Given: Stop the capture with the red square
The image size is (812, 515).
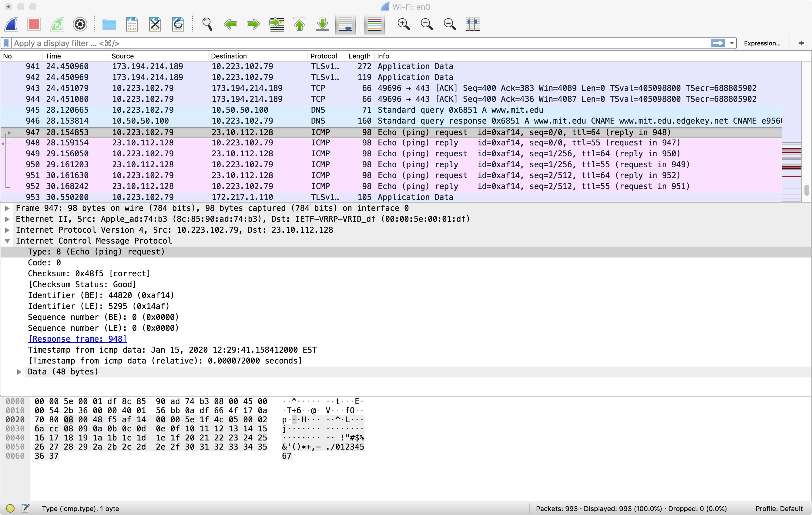Looking at the screenshot, I should (x=34, y=24).
